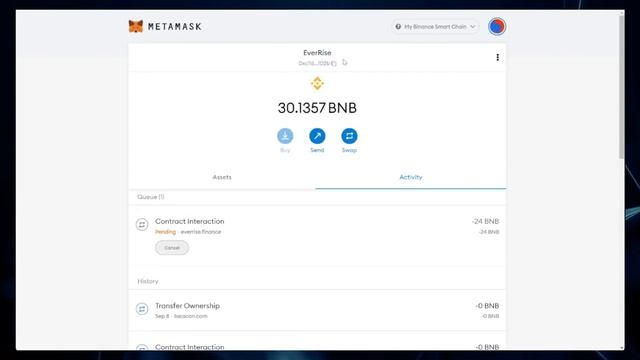Click the Swap button

tap(349, 140)
